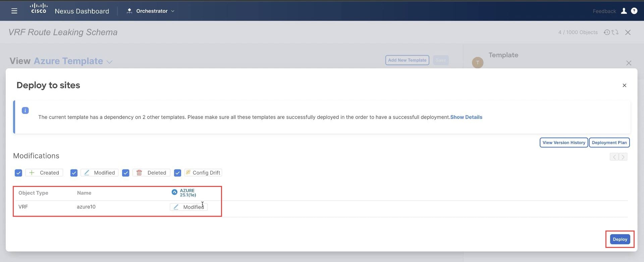Go to previous modifications page arrow
644x262 pixels.
coord(614,157)
